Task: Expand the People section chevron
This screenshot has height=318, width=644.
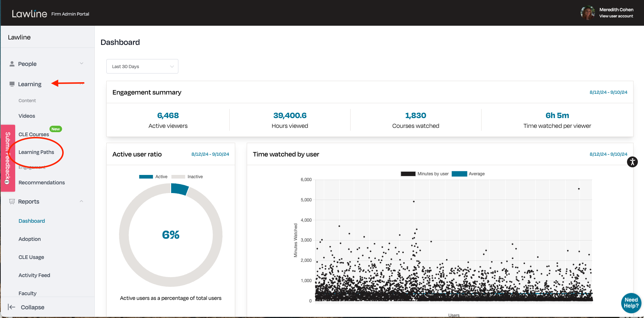Action: 81,63
